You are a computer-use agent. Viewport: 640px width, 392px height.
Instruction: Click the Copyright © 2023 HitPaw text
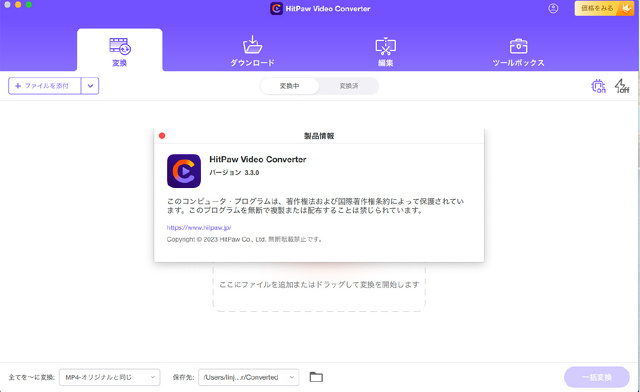(244, 239)
